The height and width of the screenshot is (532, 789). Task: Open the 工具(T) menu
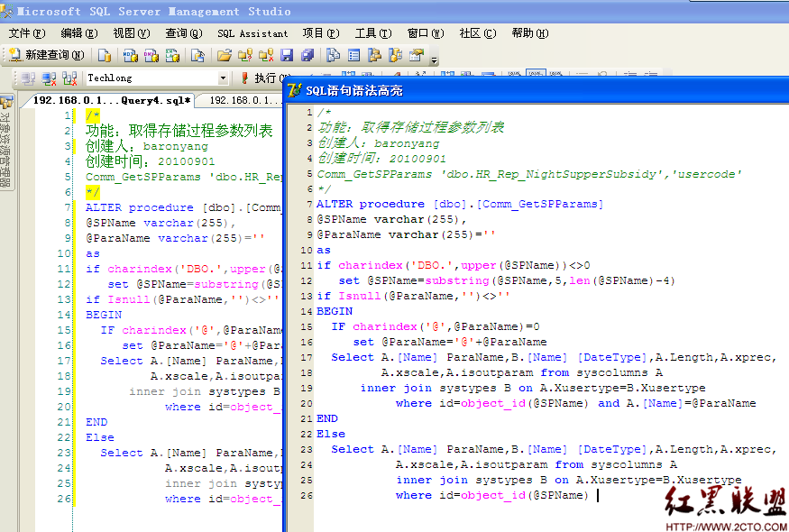[373, 33]
